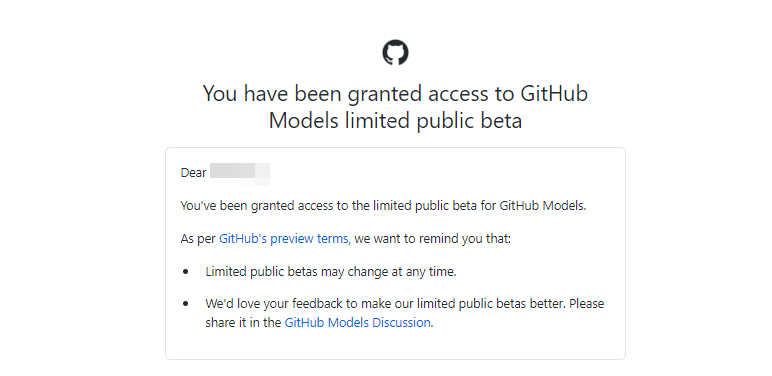Click the first bullet point marker
The height and width of the screenshot is (376, 772).
tap(186, 272)
